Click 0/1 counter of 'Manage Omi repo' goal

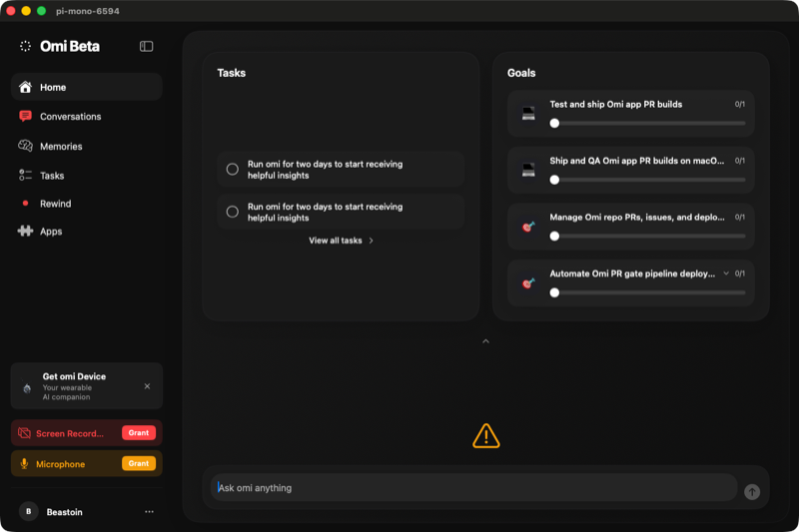pos(739,218)
